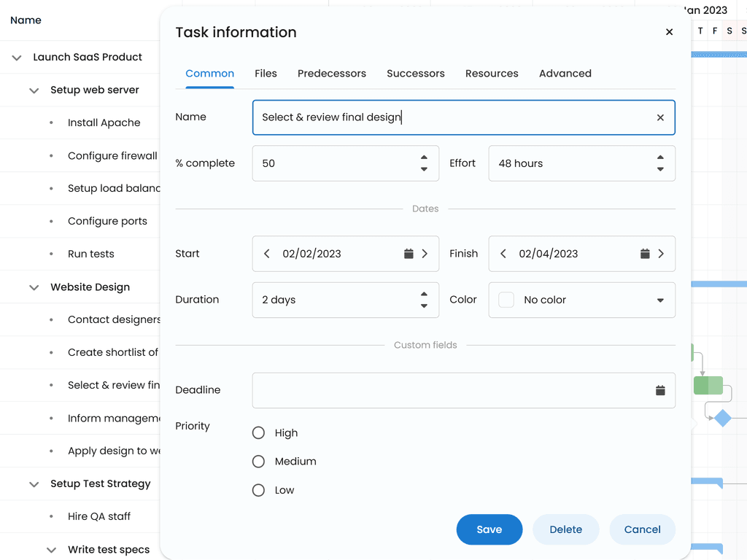The image size is (747, 560).
Task: Increase % complete with the stepper
Action: coord(425,157)
